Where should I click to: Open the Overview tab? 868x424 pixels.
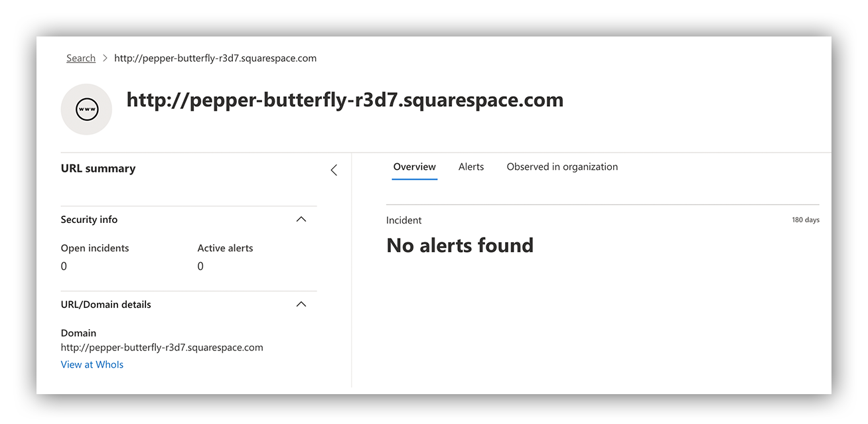point(415,167)
